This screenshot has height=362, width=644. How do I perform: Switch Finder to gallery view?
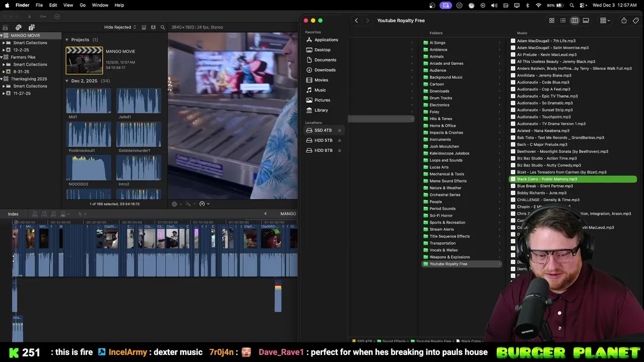point(586,21)
